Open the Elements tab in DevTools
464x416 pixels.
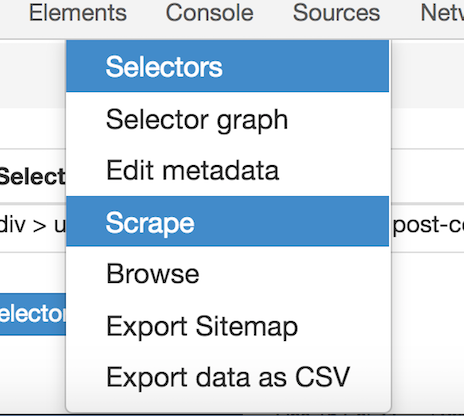tap(78, 13)
